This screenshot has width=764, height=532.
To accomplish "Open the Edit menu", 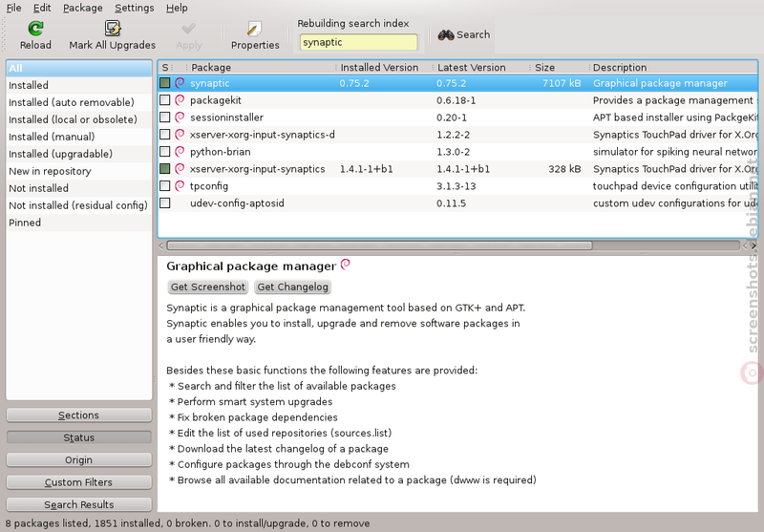I will coord(42,8).
